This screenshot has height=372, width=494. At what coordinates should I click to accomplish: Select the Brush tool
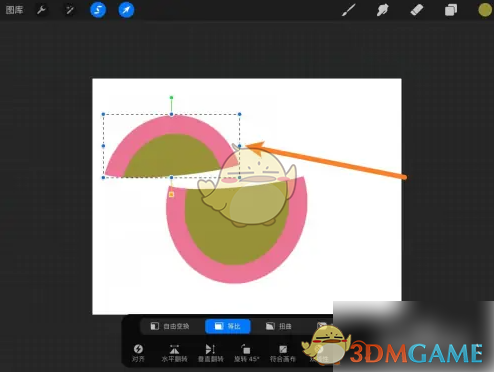point(349,10)
